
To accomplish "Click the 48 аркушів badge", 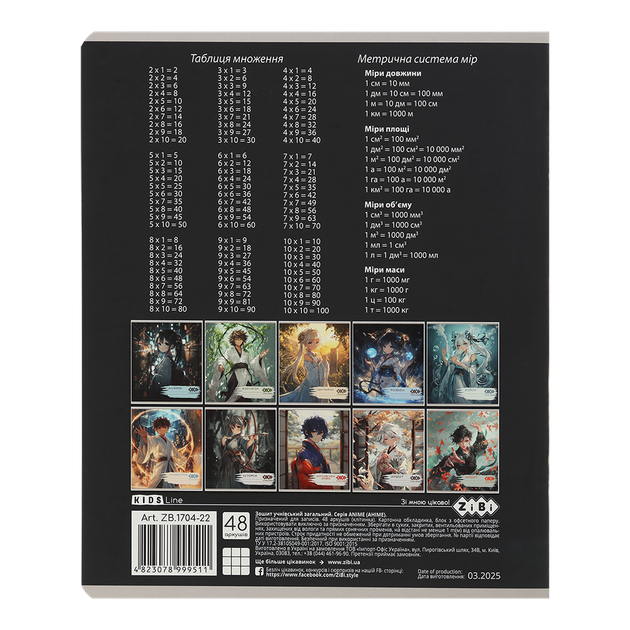I will click(x=236, y=525).
